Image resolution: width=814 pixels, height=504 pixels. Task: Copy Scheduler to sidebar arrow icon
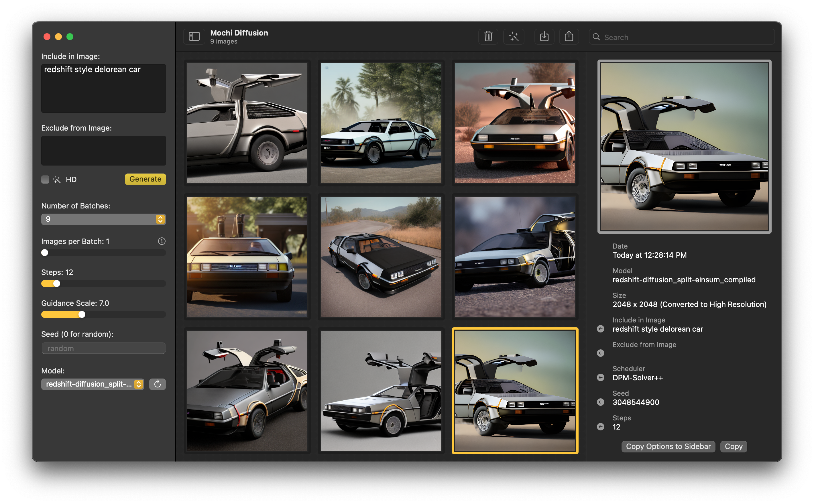(x=600, y=377)
